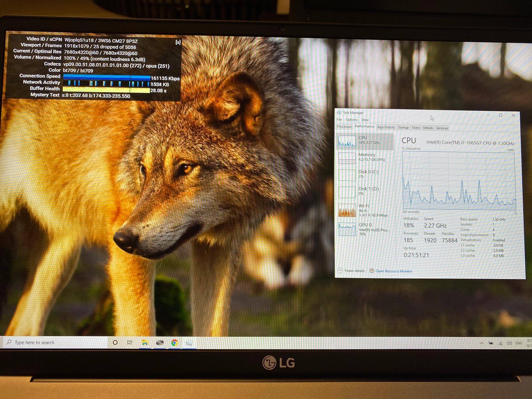Open Disk 0 (C:) performance view
Screen dimensions: 532x399
368,174
